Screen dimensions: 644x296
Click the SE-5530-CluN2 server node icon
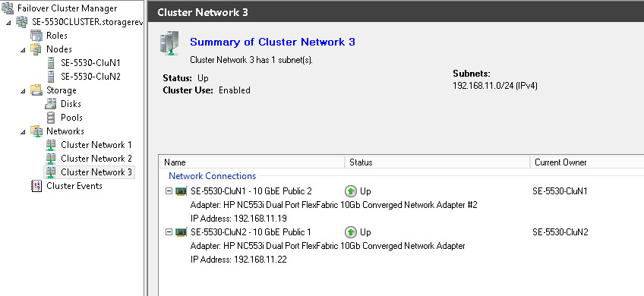coord(51,77)
